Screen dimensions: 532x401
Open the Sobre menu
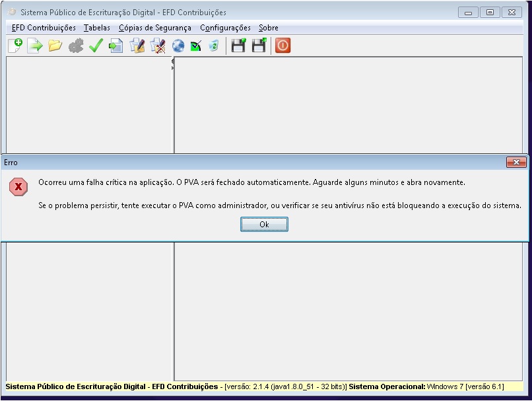coord(269,28)
